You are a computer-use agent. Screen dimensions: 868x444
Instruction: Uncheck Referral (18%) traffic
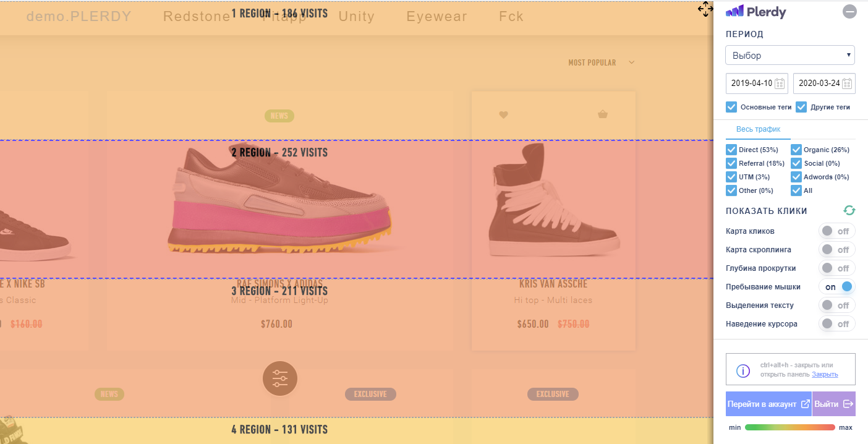point(731,163)
